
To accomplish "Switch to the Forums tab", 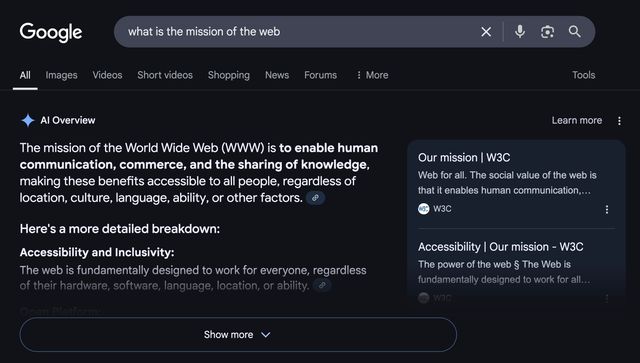I will 320,75.
